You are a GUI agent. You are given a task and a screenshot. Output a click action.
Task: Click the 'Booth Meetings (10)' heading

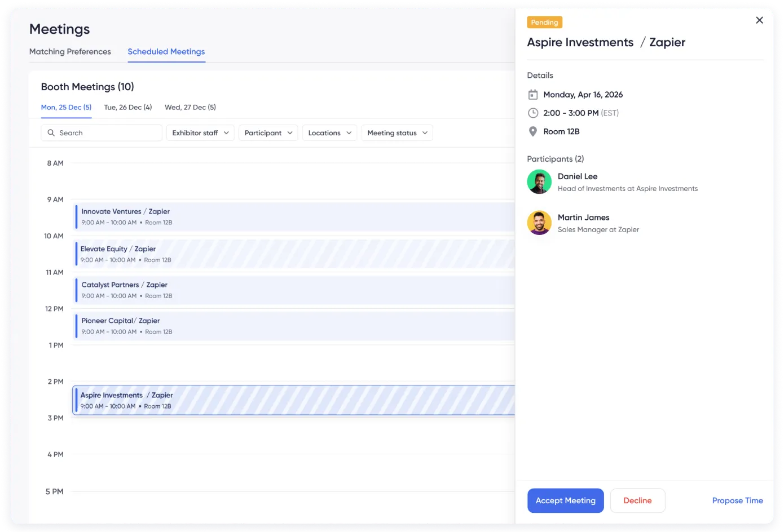pyautogui.click(x=87, y=87)
